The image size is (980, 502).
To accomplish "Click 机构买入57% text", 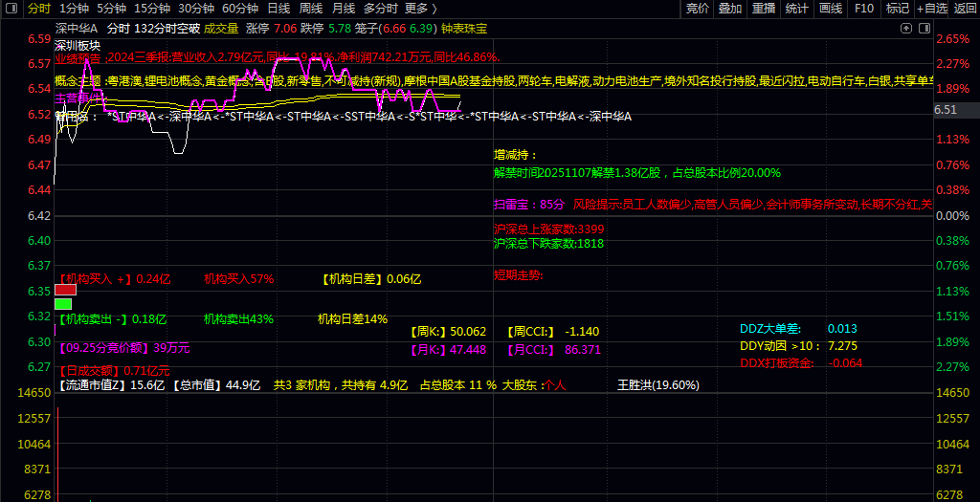I will pos(238,279).
